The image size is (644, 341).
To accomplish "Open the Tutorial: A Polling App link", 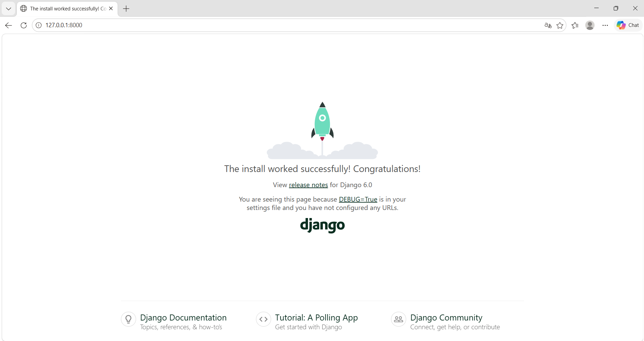I will [316, 317].
